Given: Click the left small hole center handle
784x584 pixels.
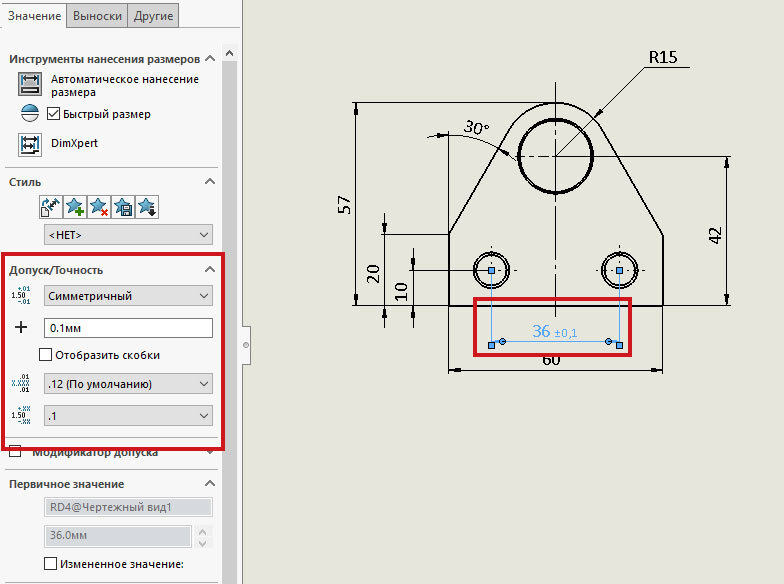Looking at the screenshot, I should click(492, 270).
